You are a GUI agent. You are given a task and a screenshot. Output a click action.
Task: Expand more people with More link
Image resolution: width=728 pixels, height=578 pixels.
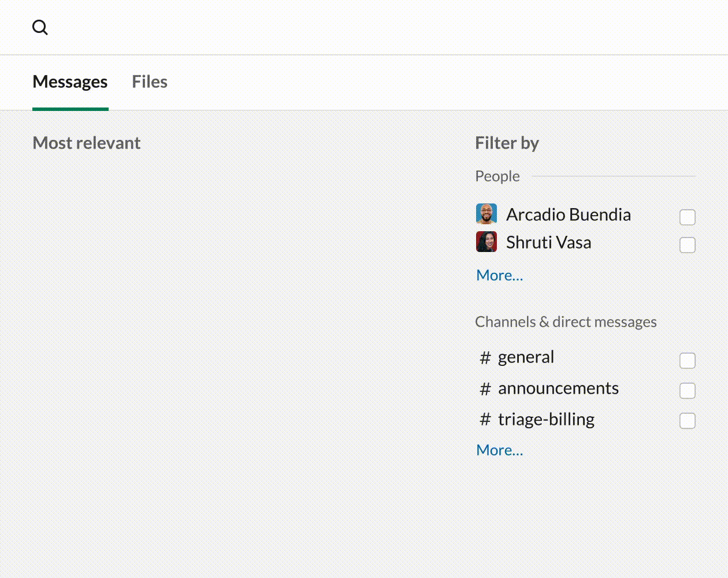(x=500, y=275)
